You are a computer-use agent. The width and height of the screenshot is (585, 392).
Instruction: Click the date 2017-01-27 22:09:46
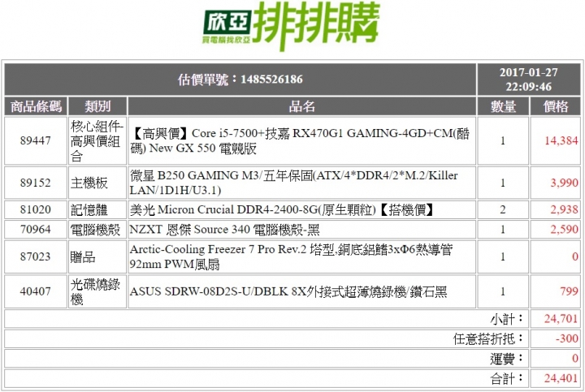pos(529,80)
